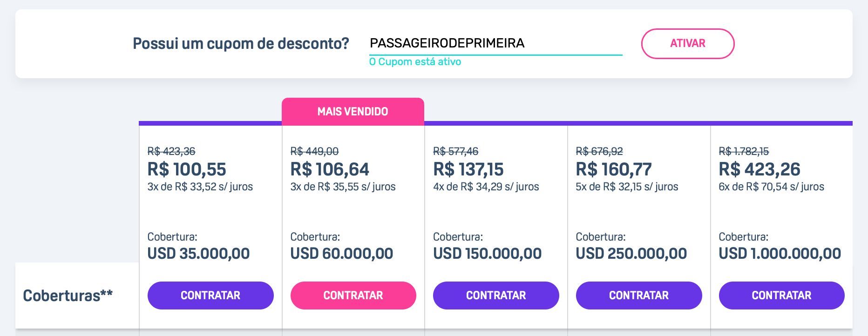Click CONTRATAR for the USD 1.000.000,00 plan
The width and height of the screenshot is (868, 336).
click(x=781, y=296)
